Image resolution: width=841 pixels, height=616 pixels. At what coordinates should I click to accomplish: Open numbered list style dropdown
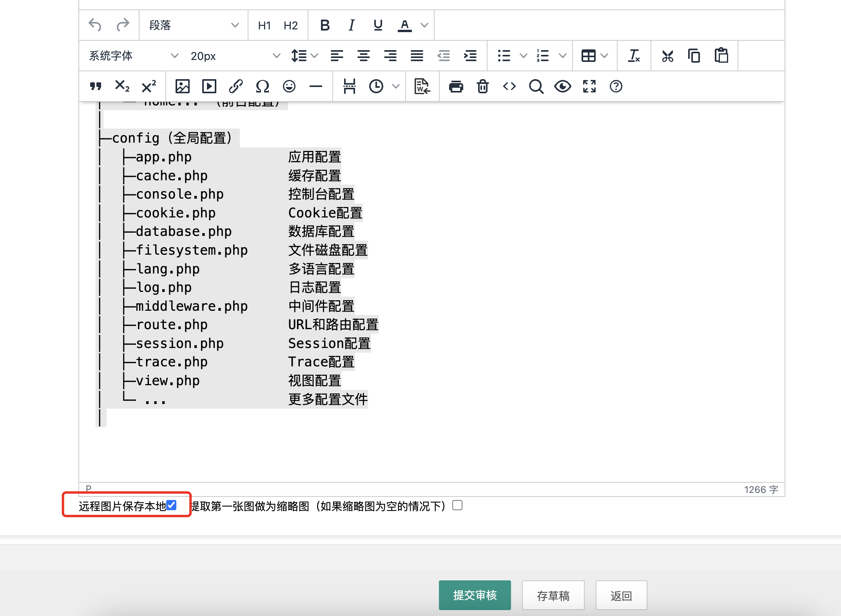[562, 56]
